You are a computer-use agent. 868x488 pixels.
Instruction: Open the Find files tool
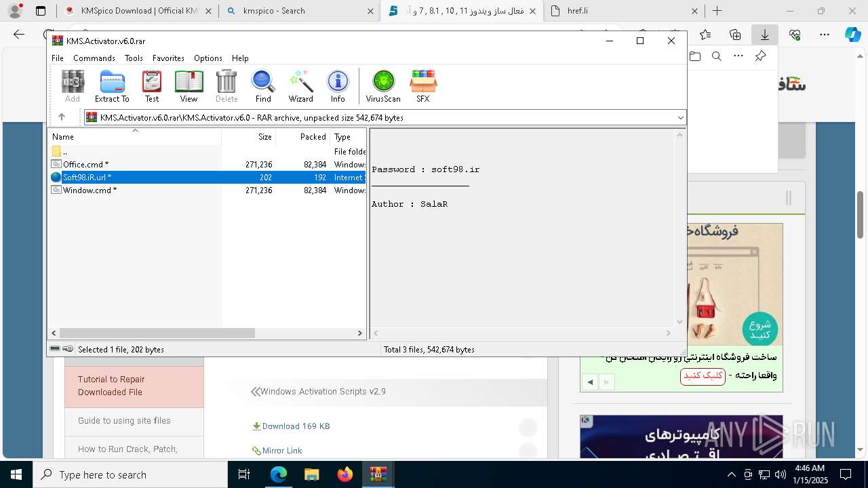coord(263,86)
